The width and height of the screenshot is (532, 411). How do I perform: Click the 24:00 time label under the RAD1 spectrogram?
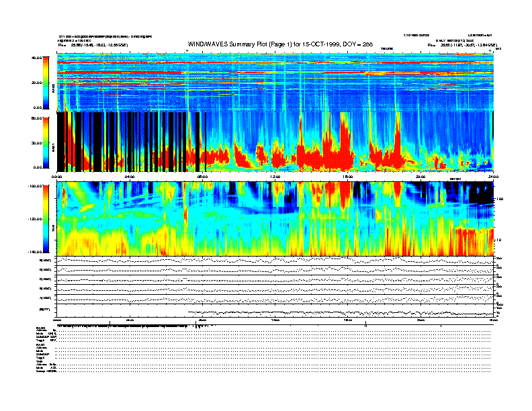point(493,177)
